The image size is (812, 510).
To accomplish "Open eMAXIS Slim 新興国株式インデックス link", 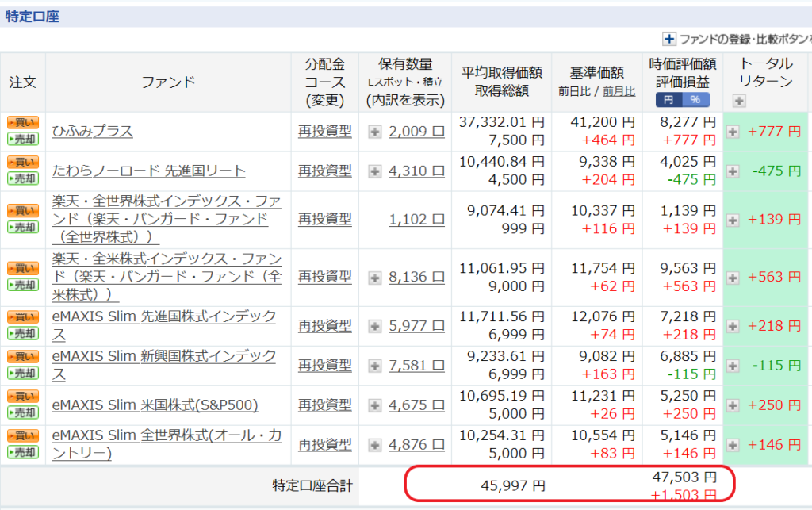I will pyautogui.click(x=163, y=365).
